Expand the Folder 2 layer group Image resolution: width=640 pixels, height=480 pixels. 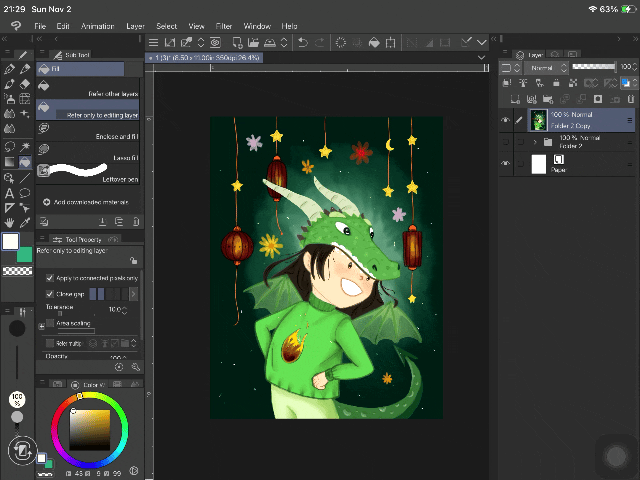[535, 142]
